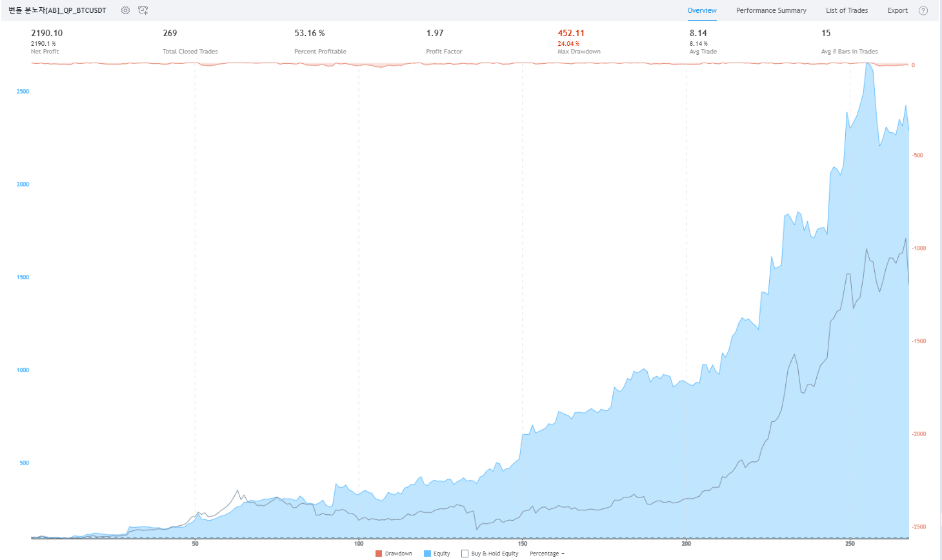Click the Max Drawdown 452.11 value
The height and width of the screenshot is (560, 942).
pyautogui.click(x=571, y=33)
